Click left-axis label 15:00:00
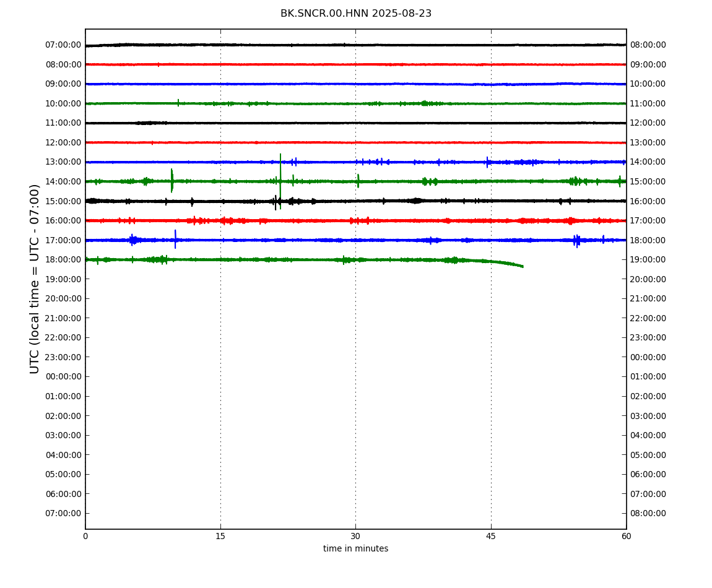This screenshot has width=712, height=588. pos(64,201)
